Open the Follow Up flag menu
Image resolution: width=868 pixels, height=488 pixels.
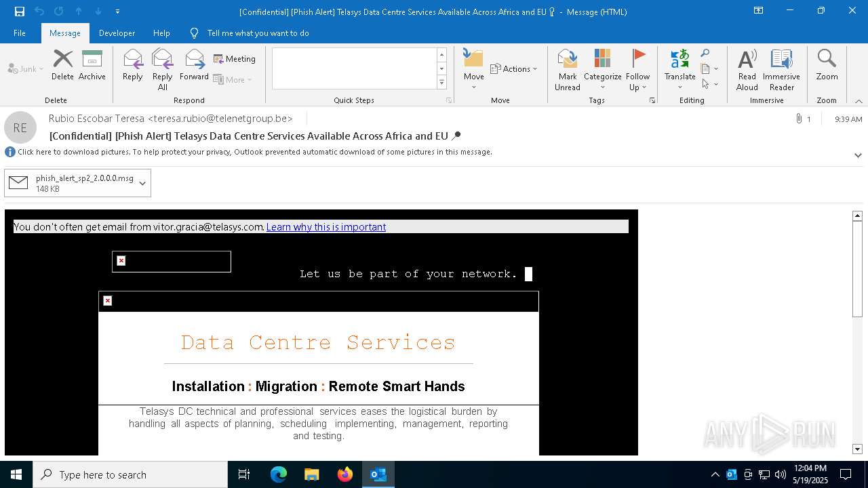point(637,70)
